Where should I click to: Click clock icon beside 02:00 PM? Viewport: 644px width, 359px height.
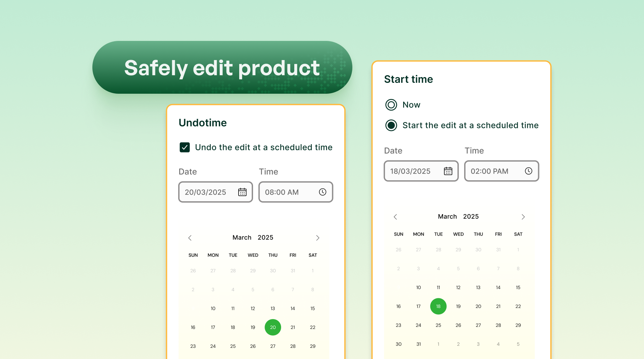pyautogui.click(x=528, y=171)
